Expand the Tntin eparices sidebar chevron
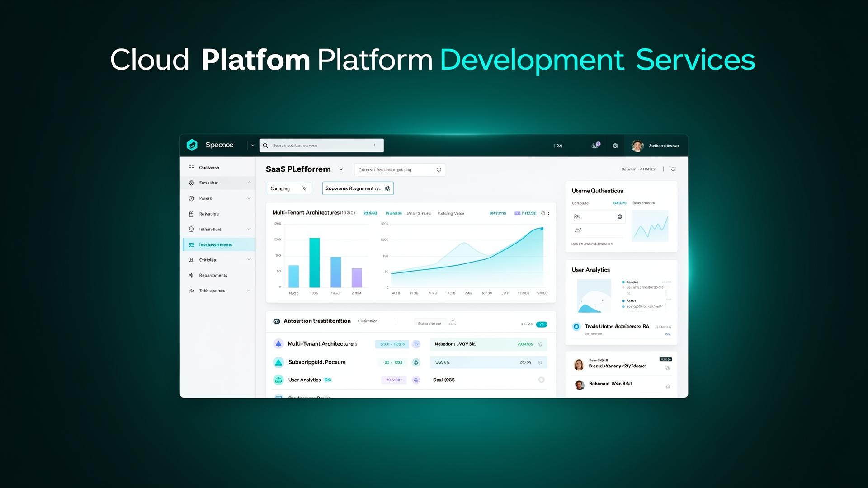 pyautogui.click(x=249, y=291)
